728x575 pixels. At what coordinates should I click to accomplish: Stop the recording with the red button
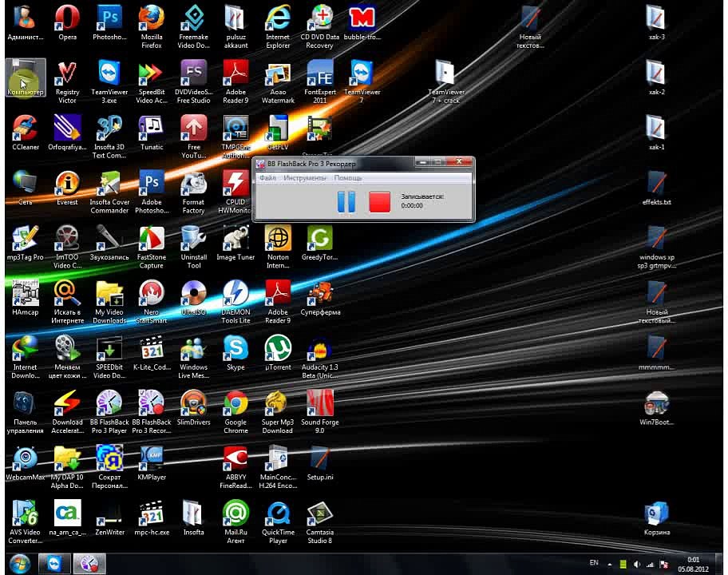coord(379,202)
